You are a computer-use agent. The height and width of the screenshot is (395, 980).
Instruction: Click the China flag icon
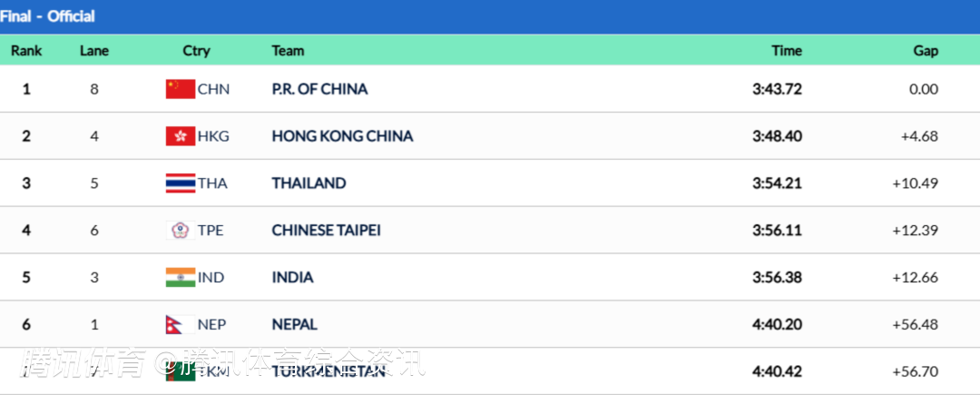[x=181, y=89]
